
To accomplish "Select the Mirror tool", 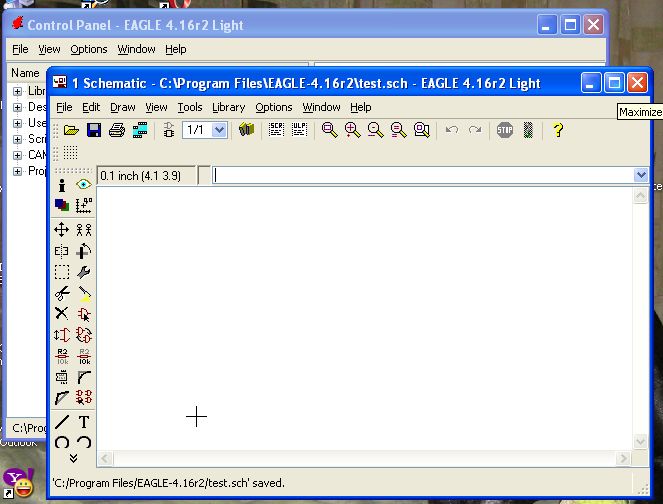I will (x=62, y=251).
